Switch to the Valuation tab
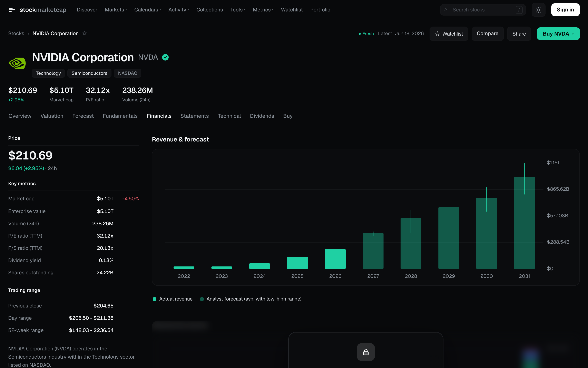 tap(52, 116)
